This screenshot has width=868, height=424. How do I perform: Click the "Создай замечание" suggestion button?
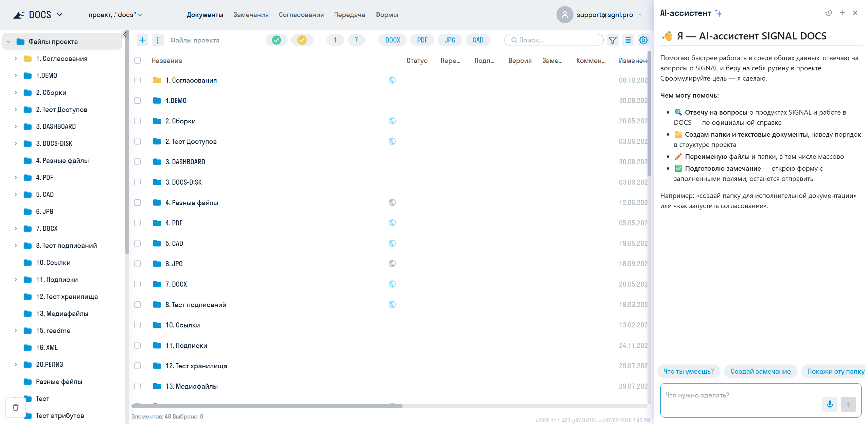[761, 371]
